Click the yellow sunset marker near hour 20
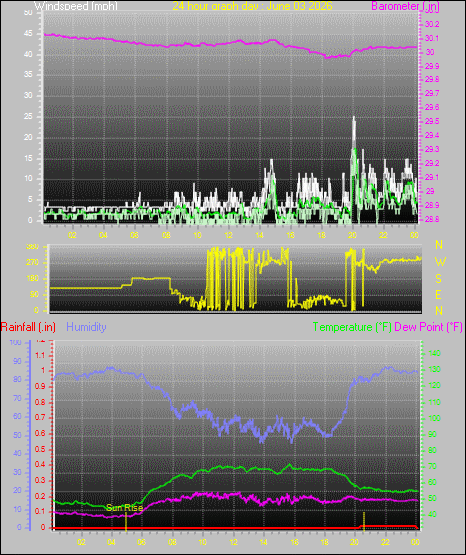Viewport: 466px width, 555px height. click(x=364, y=521)
